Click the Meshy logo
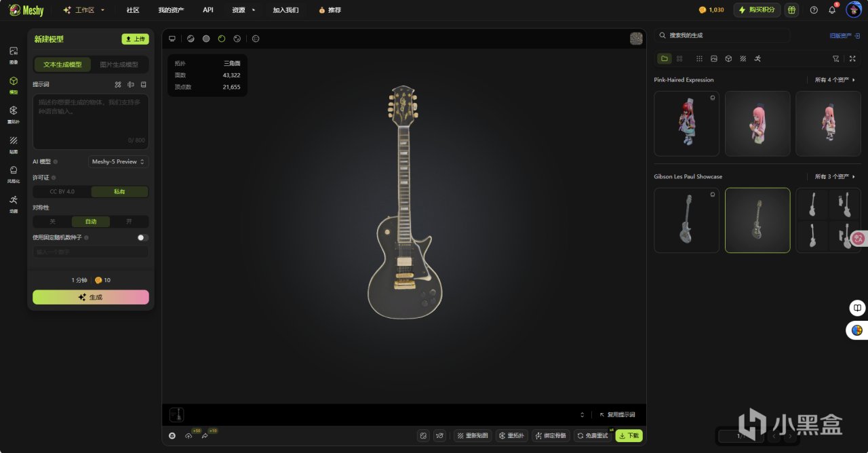Image resolution: width=868 pixels, height=453 pixels. pyautogui.click(x=26, y=10)
